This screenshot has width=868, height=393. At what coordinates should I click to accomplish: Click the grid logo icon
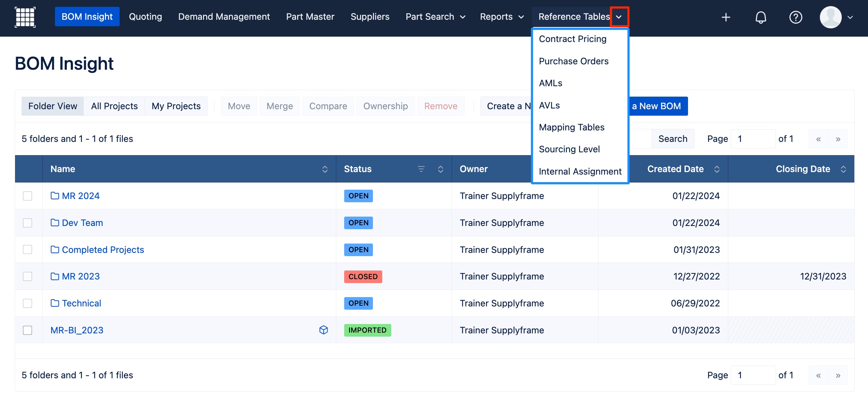[25, 17]
